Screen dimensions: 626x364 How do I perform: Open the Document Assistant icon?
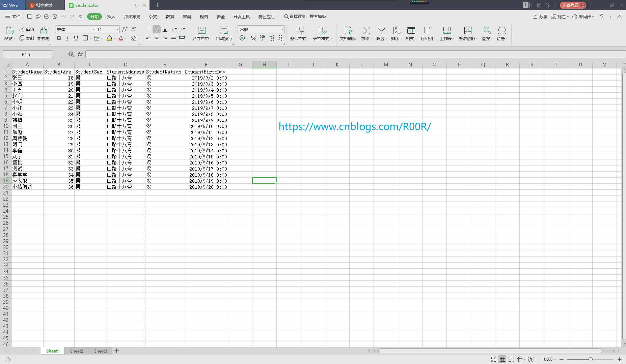(348, 30)
